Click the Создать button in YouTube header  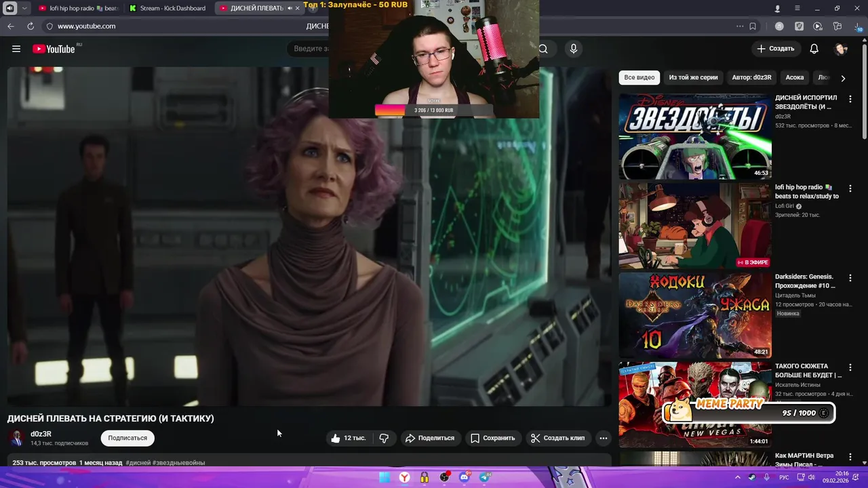click(x=775, y=49)
